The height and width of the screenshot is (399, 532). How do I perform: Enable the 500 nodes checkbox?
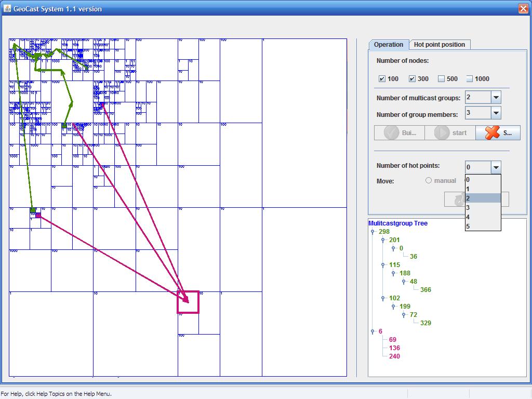(441, 79)
